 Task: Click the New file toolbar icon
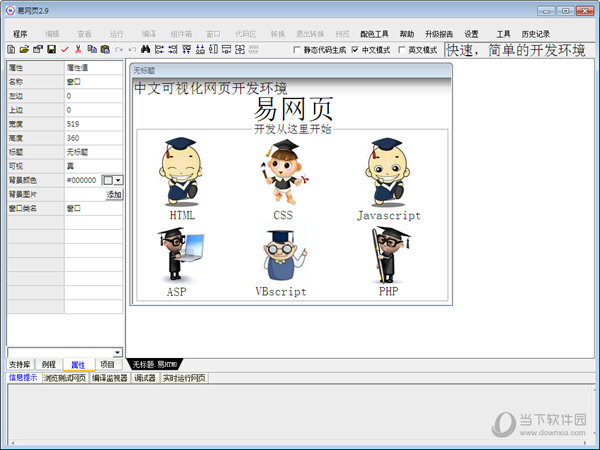[10, 49]
